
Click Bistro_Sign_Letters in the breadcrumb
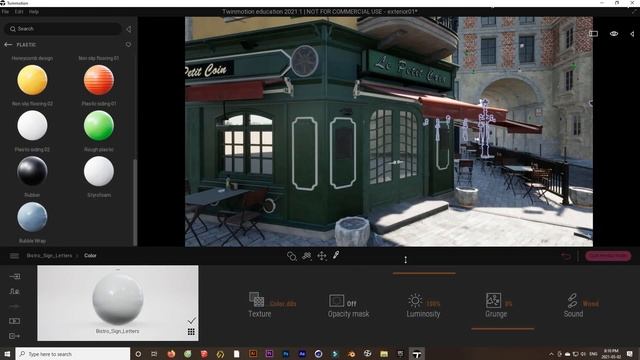tap(49, 256)
